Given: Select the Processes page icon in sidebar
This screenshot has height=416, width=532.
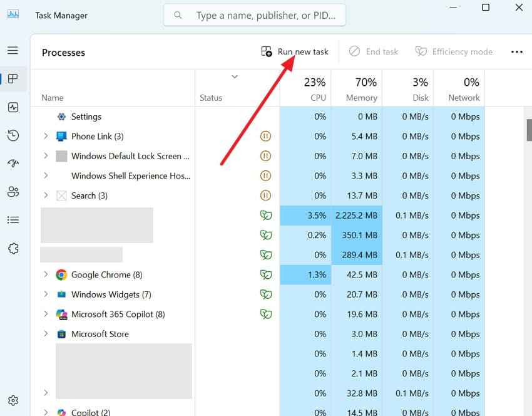Looking at the screenshot, I should 13,79.
